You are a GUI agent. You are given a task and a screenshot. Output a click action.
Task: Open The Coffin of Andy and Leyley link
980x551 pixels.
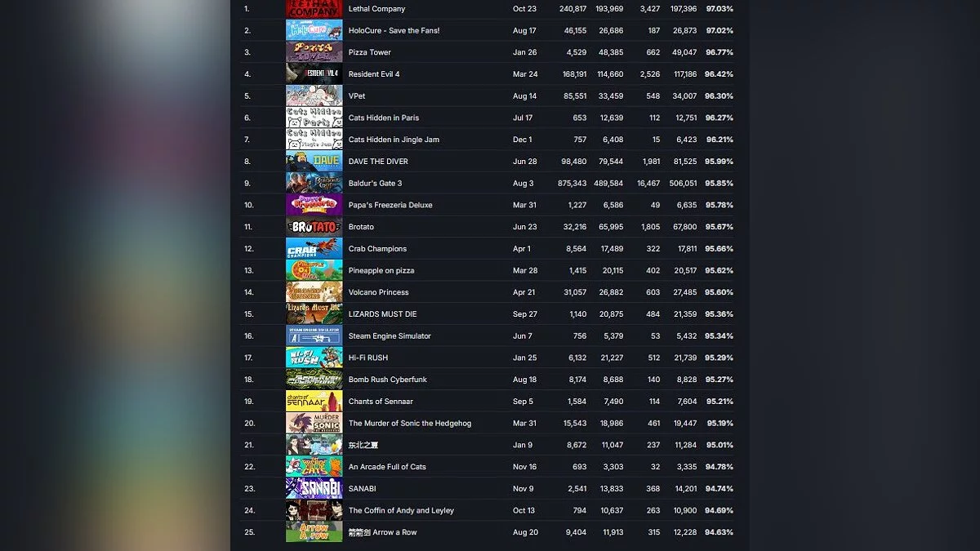click(x=401, y=509)
